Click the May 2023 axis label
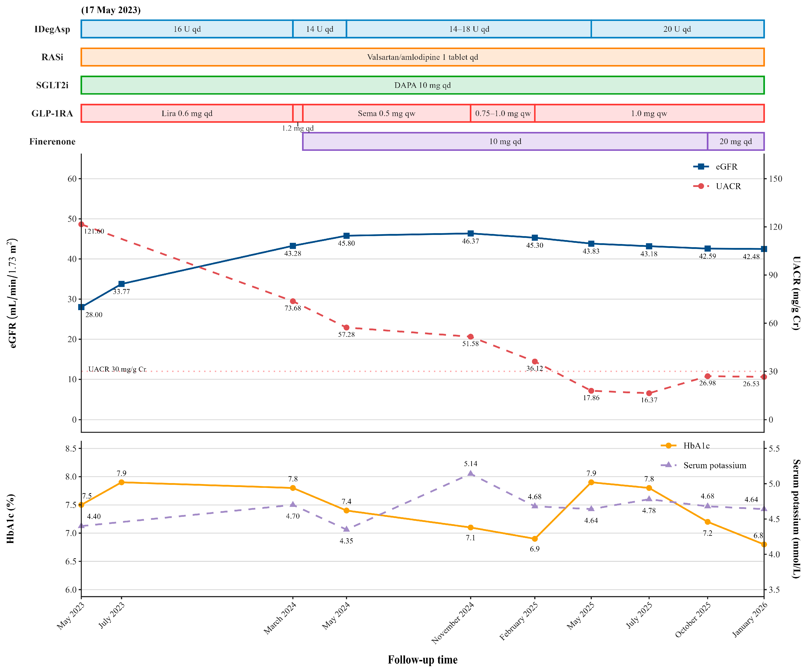Screen dimensions: 807x672 coord(70,616)
